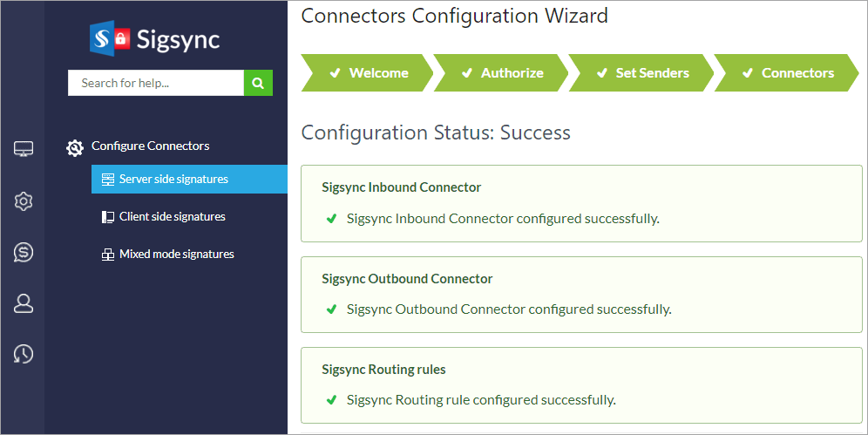Select Client side signatures menu item
The width and height of the screenshot is (868, 435).
click(x=172, y=216)
